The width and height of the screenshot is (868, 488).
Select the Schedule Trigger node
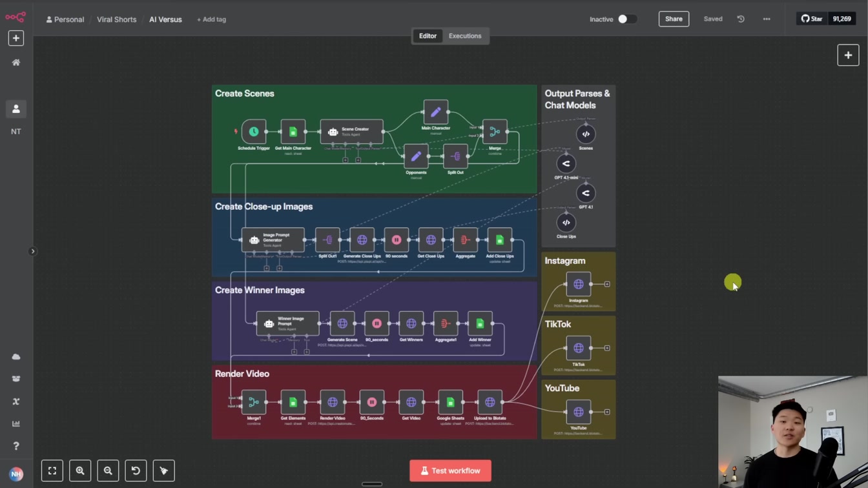(254, 132)
